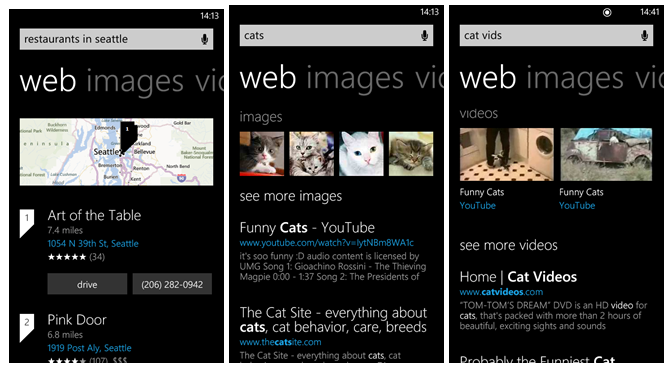This screenshot has width=671, height=374.
Task: Open the 1054 N 39th St, Seattle address link
Action: pos(93,243)
